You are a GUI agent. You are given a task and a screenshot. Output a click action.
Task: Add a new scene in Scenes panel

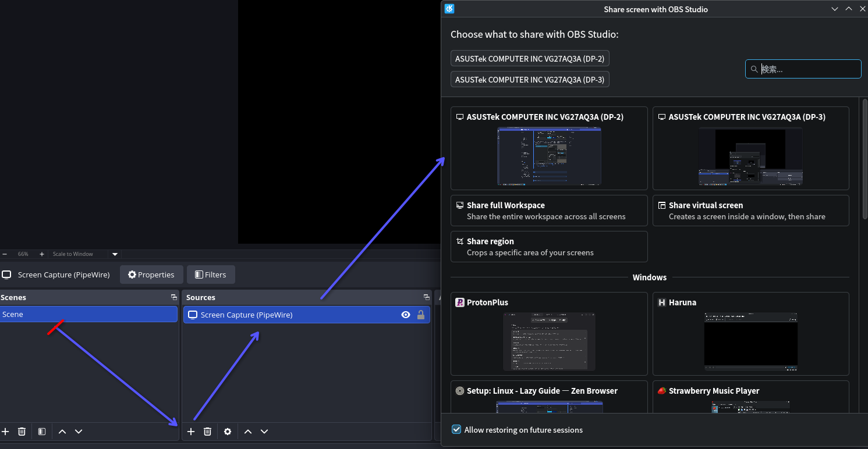(5, 432)
